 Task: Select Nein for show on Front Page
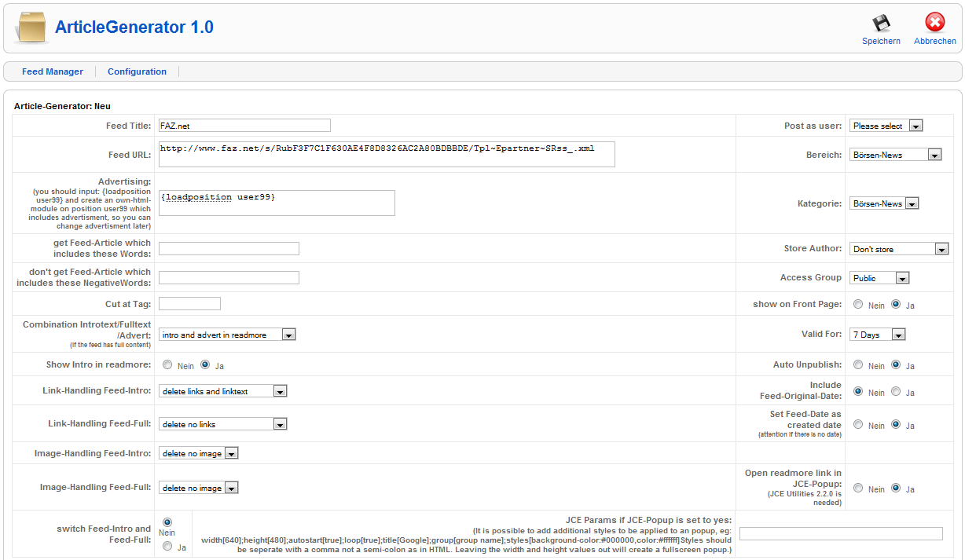point(858,304)
